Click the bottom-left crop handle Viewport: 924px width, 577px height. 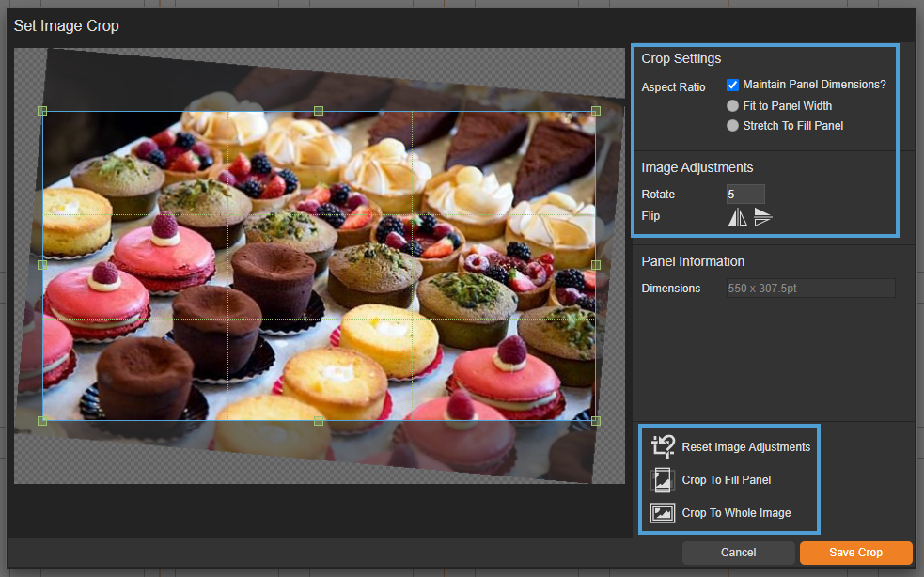pyautogui.click(x=42, y=420)
